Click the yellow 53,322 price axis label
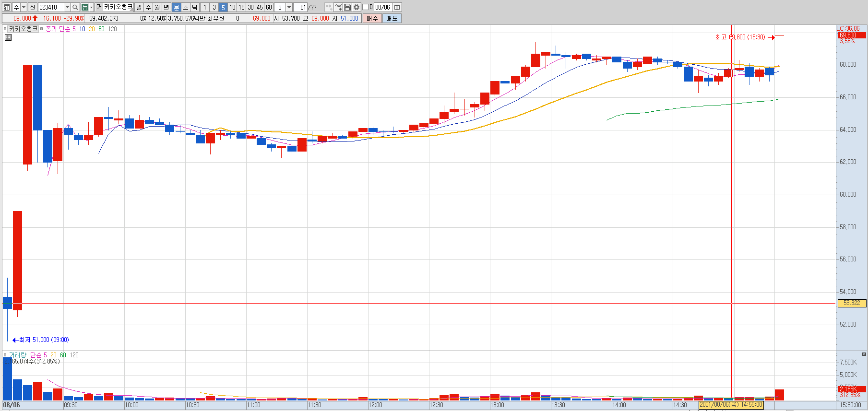This screenshot has height=411, width=868. pyautogui.click(x=852, y=303)
